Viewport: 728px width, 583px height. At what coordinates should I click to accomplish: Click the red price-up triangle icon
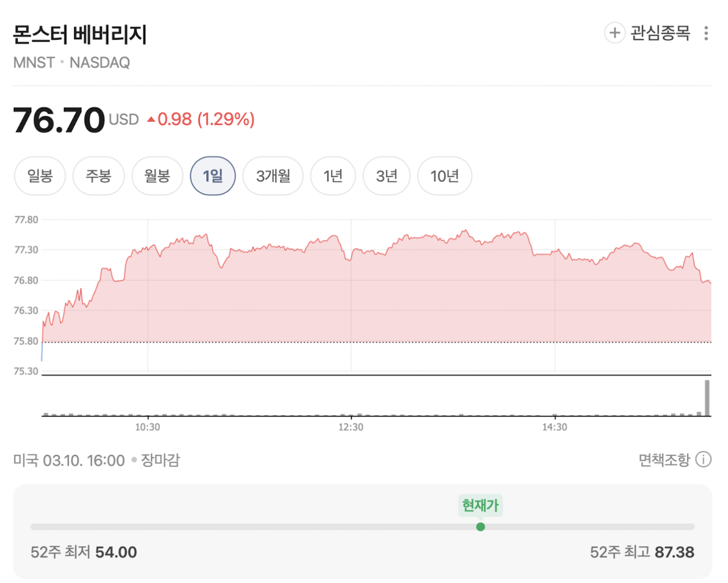151,119
